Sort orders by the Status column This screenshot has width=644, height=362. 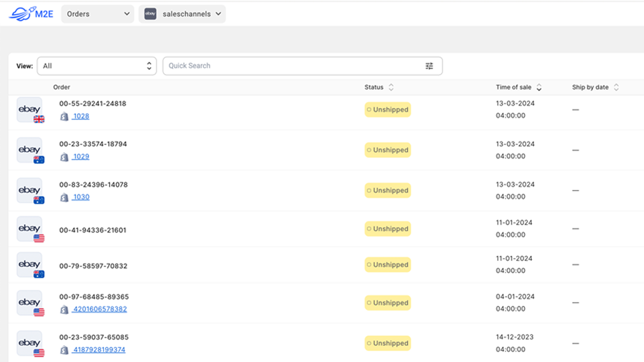[x=391, y=87]
